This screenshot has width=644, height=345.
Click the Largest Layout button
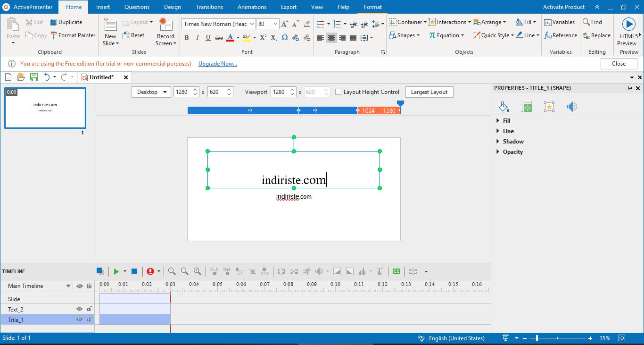(x=429, y=92)
